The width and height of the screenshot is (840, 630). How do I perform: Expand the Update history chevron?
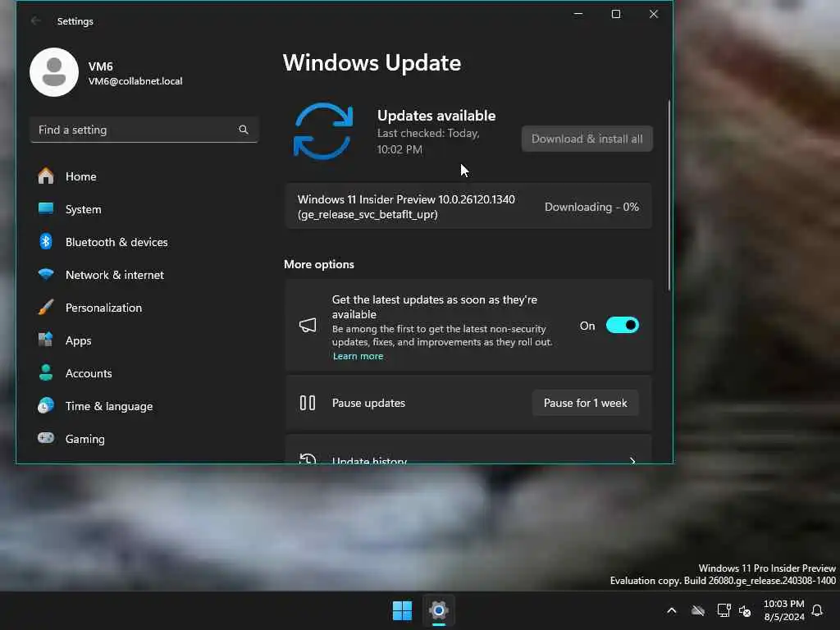click(x=632, y=460)
